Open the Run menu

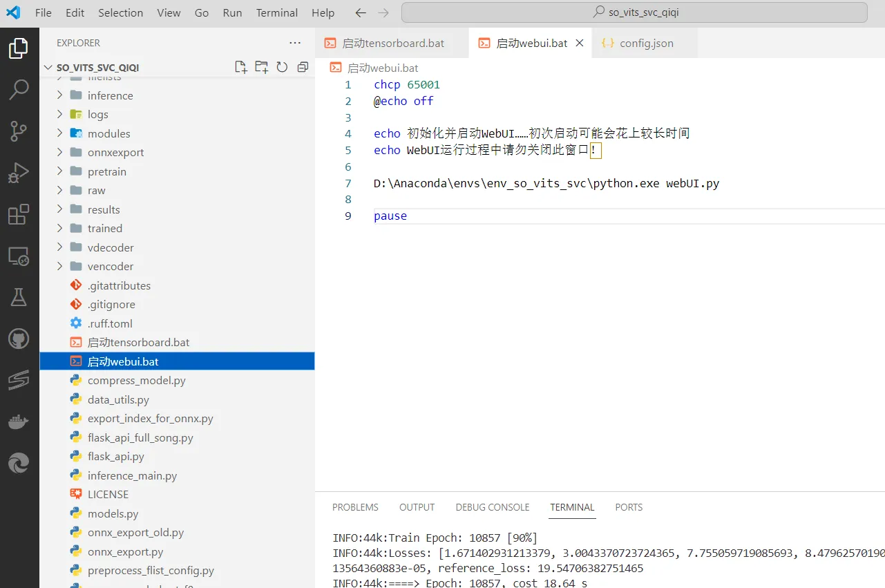[233, 12]
